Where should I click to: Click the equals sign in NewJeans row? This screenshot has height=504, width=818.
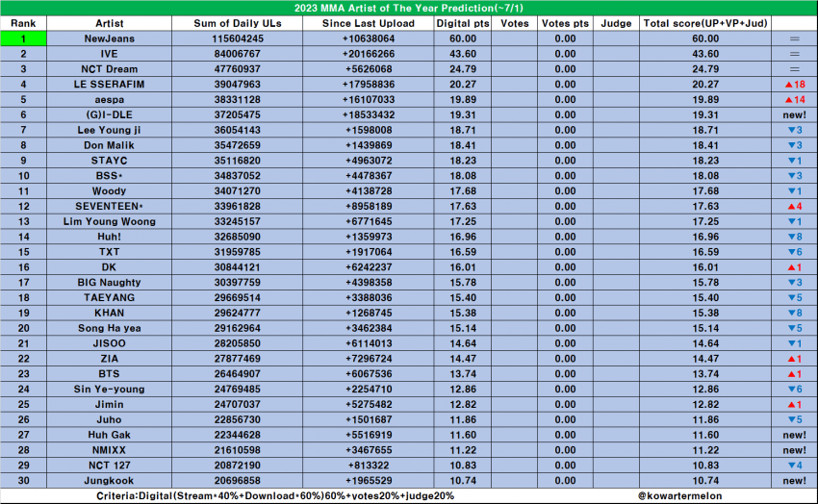pos(794,38)
